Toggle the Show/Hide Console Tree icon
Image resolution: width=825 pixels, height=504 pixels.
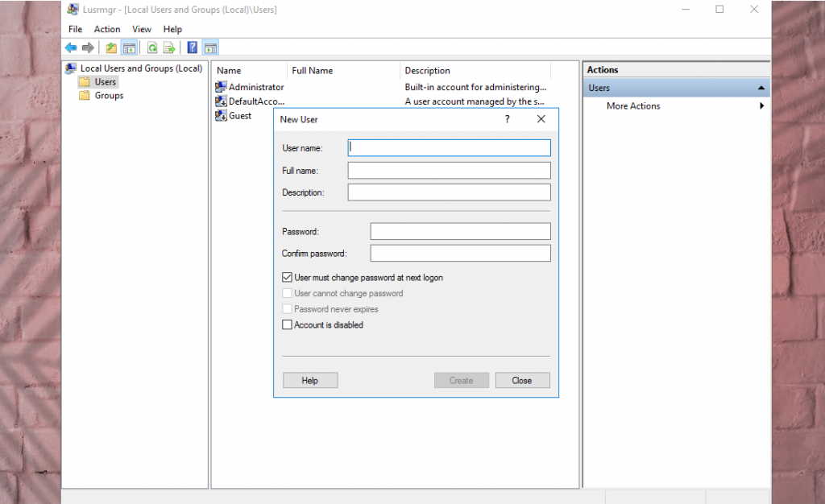[129, 48]
